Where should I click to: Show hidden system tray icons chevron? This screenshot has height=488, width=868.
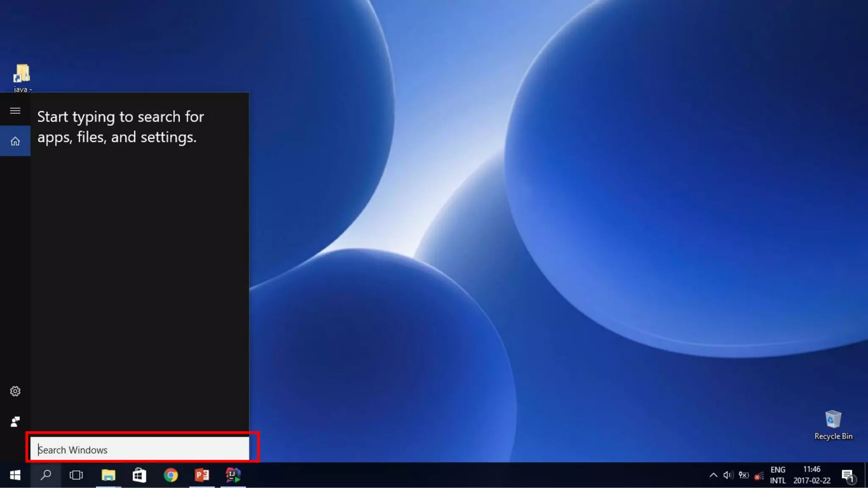713,475
